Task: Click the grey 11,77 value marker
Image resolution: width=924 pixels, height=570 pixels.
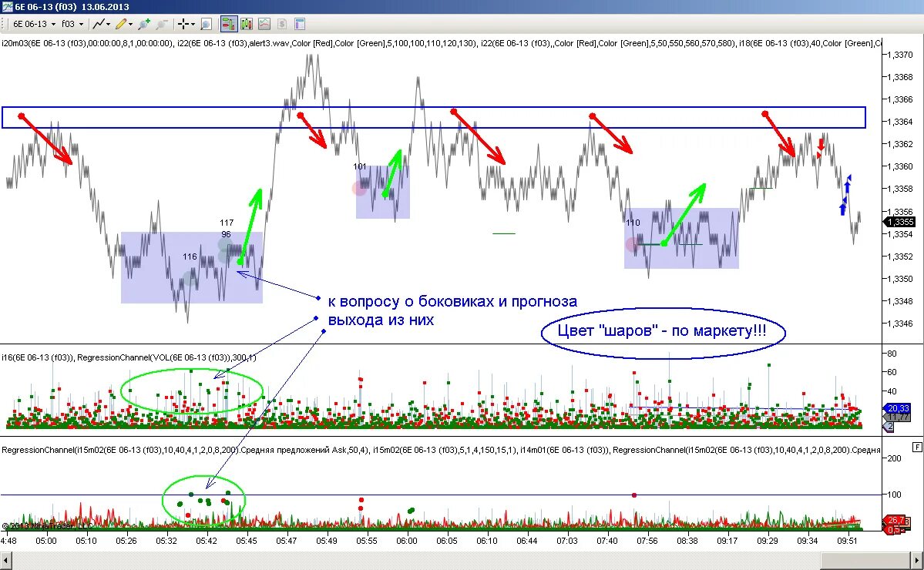Action: coord(898,416)
